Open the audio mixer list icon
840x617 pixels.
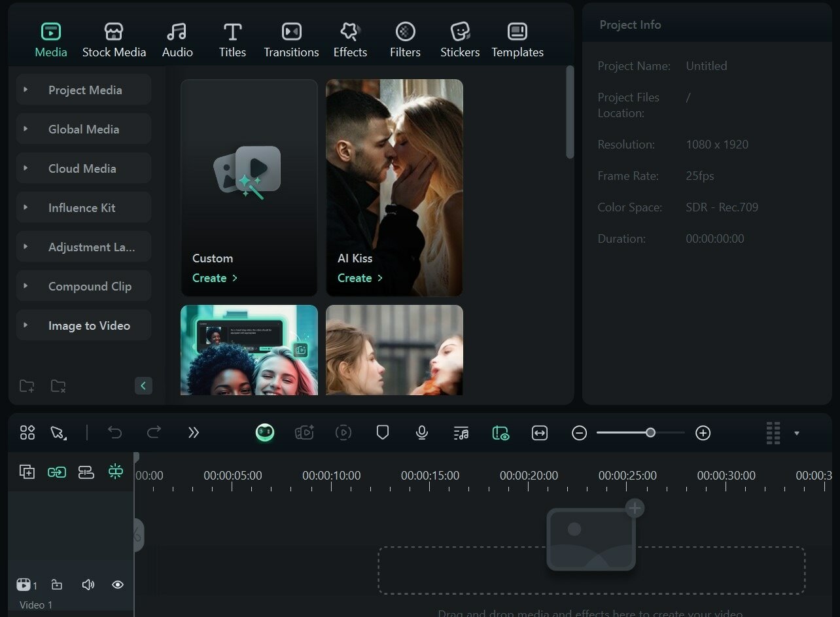coord(461,432)
